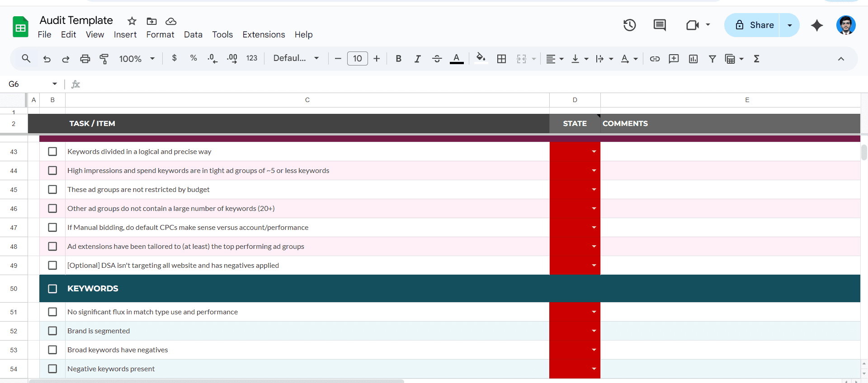Screen dimensions: 868x383
Task: Open the File menu
Action: 44,35
